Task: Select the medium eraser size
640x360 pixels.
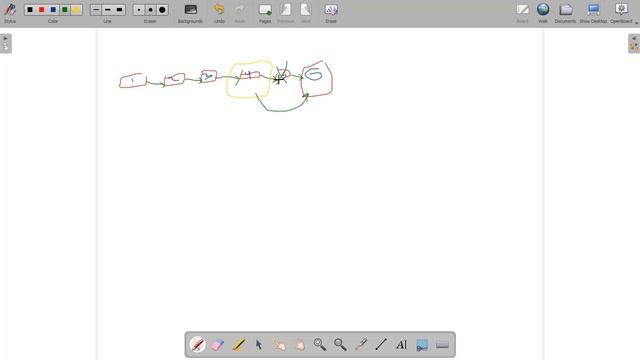Action: tap(151, 9)
